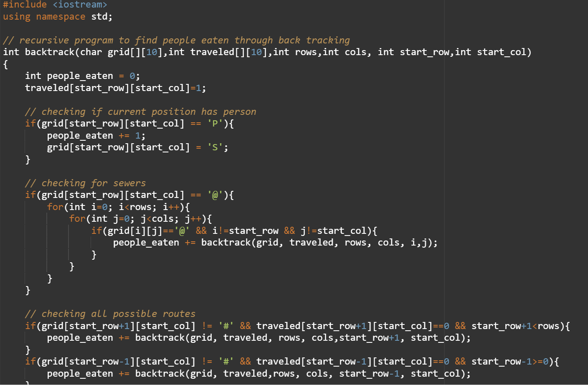Click comment 'checking for sewers'
The width and height of the screenshot is (588, 385).
click(x=86, y=183)
